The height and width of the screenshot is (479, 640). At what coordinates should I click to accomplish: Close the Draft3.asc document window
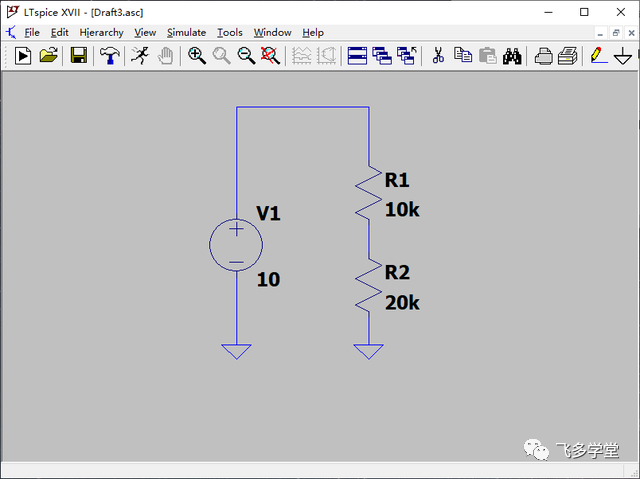tap(631, 33)
